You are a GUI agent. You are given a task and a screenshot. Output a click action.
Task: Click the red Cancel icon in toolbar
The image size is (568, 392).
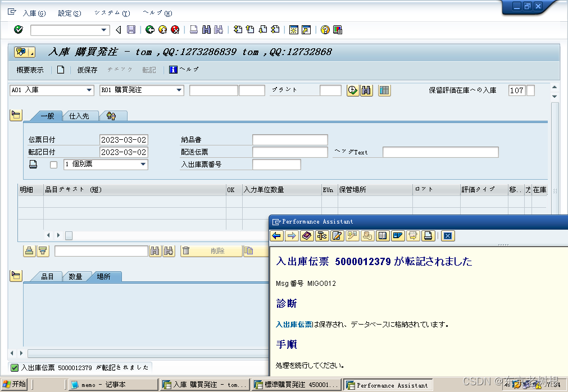coord(175,30)
